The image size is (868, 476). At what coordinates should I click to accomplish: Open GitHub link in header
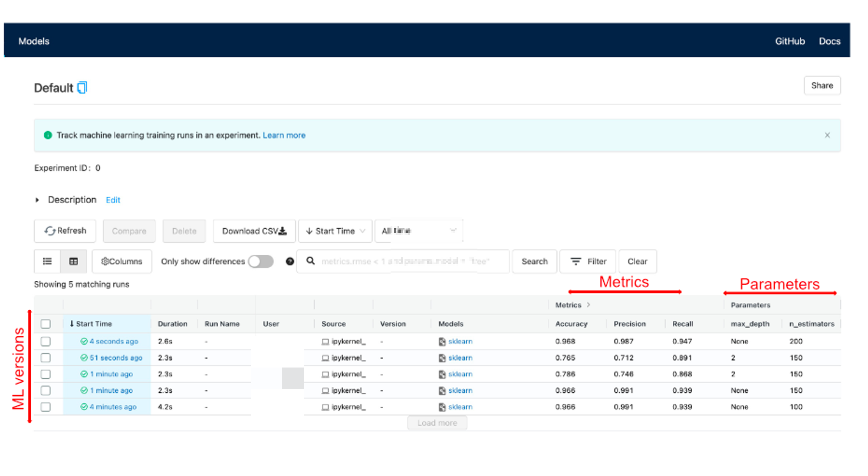point(790,41)
